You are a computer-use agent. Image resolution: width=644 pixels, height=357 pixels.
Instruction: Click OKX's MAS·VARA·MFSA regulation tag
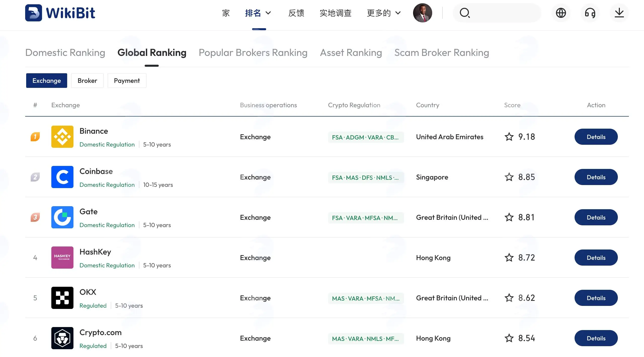coord(366,298)
